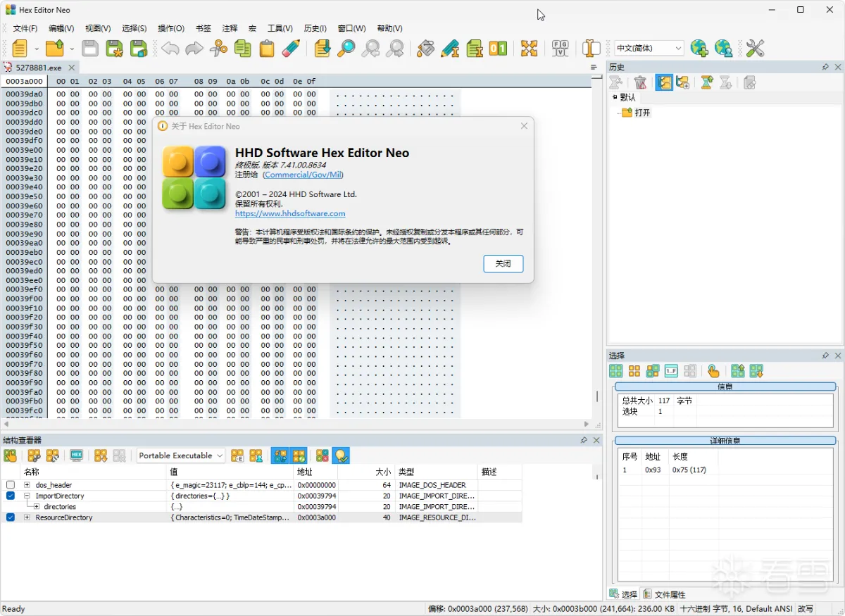Click the load selection icon with up arrow

(x=737, y=371)
